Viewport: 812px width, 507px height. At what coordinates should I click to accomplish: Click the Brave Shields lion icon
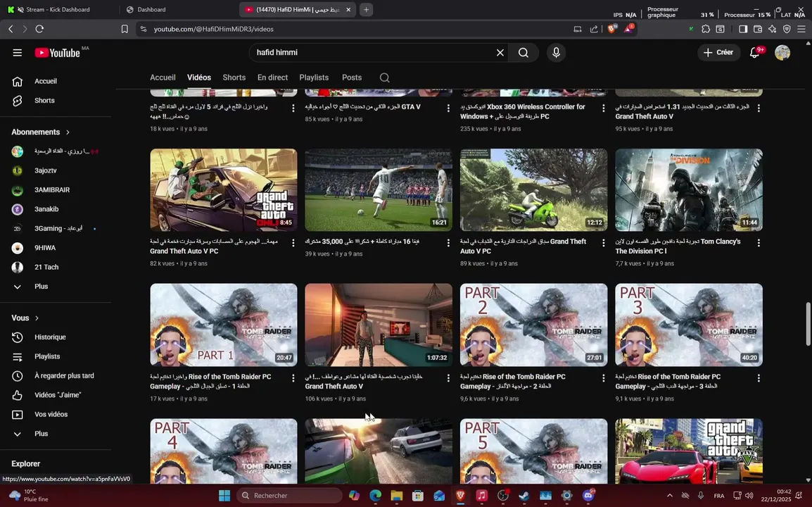click(x=612, y=29)
